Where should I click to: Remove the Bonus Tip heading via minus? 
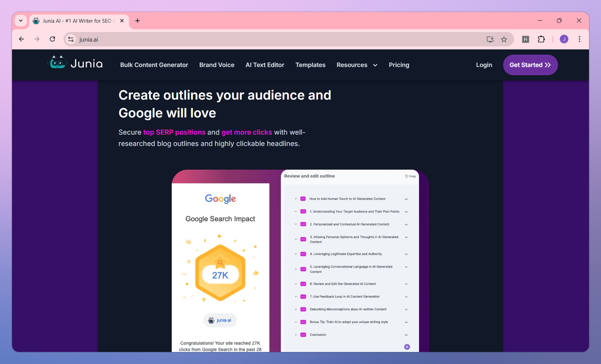pyautogui.click(x=406, y=322)
